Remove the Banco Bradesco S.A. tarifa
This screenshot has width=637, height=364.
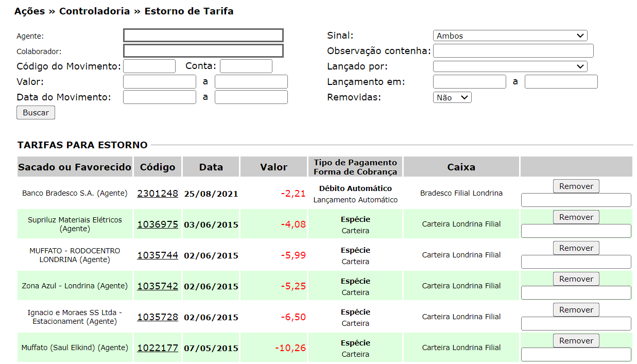576,186
